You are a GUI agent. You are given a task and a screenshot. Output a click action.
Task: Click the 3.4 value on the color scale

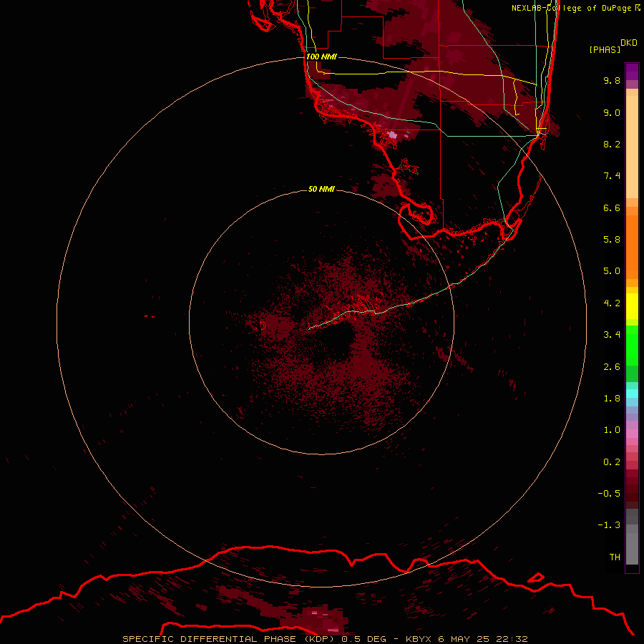click(612, 335)
